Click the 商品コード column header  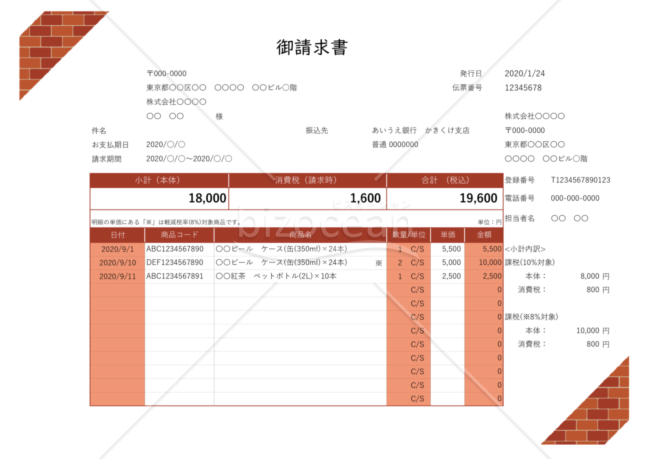click(x=179, y=235)
